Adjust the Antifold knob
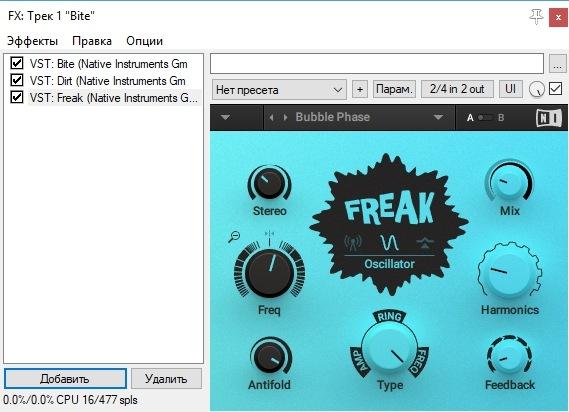 (270, 356)
